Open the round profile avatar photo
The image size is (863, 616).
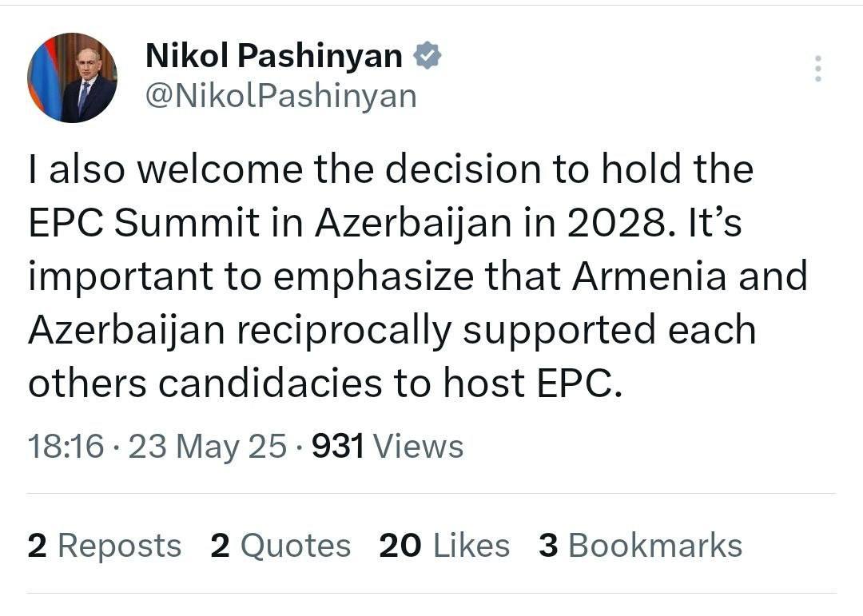(x=72, y=77)
